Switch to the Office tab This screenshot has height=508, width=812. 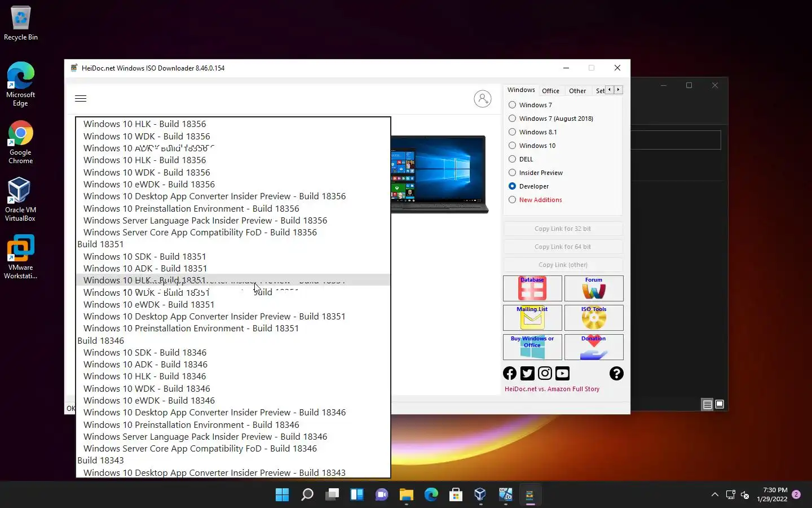(x=550, y=91)
